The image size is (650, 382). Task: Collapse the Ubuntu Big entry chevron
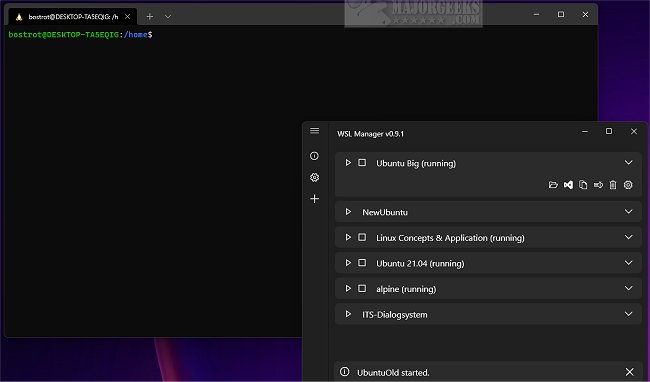(x=628, y=162)
